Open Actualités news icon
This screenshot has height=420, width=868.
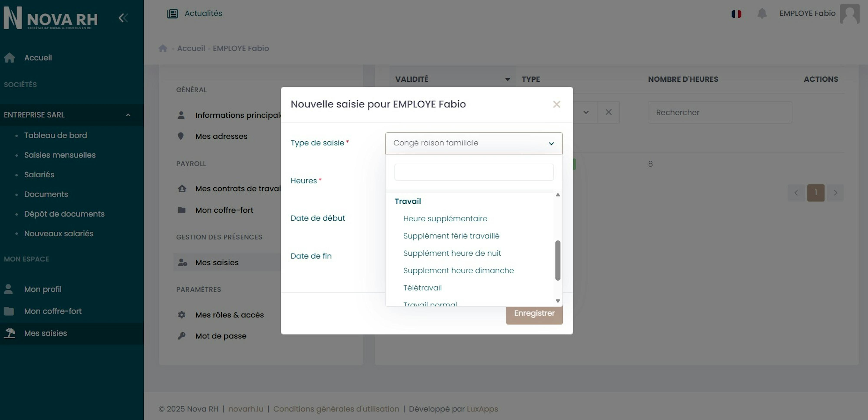pyautogui.click(x=173, y=13)
